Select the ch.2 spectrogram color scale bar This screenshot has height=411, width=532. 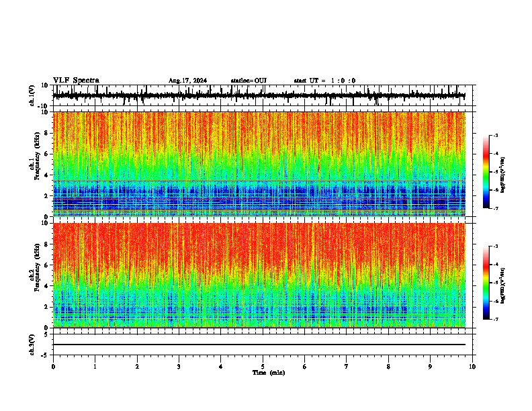486,283
